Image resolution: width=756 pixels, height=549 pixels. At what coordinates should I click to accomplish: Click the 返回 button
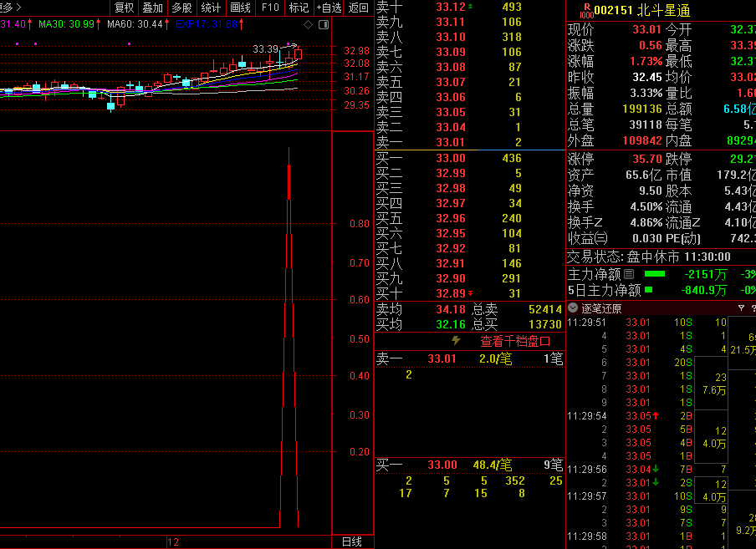(x=359, y=8)
